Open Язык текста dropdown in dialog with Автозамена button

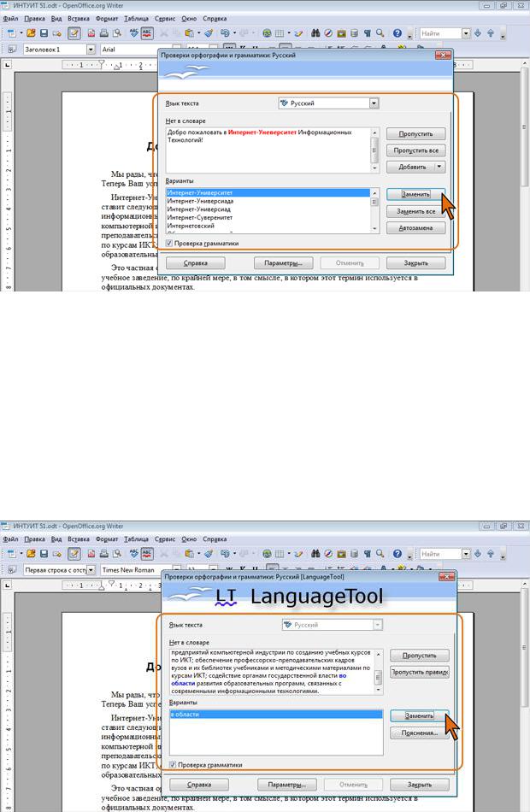(374, 103)
